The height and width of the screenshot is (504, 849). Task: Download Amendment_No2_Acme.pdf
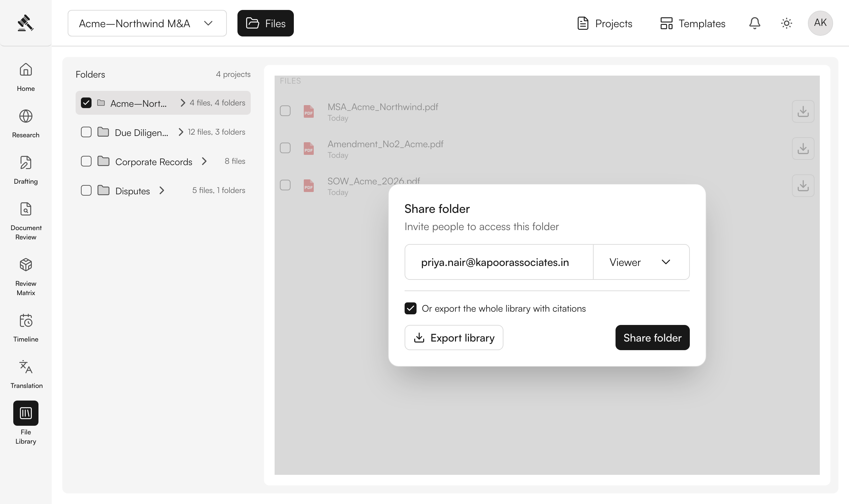point(803,149)
